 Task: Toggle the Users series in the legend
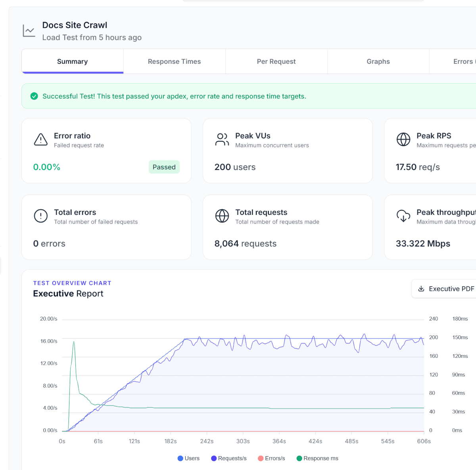[188, 458]
